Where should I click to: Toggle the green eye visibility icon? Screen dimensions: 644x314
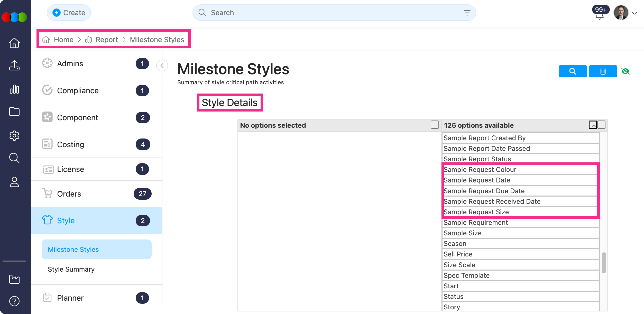coord(625,71)
